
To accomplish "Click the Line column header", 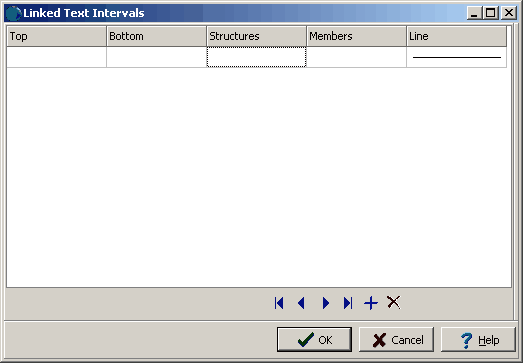I will click(457, 36).
